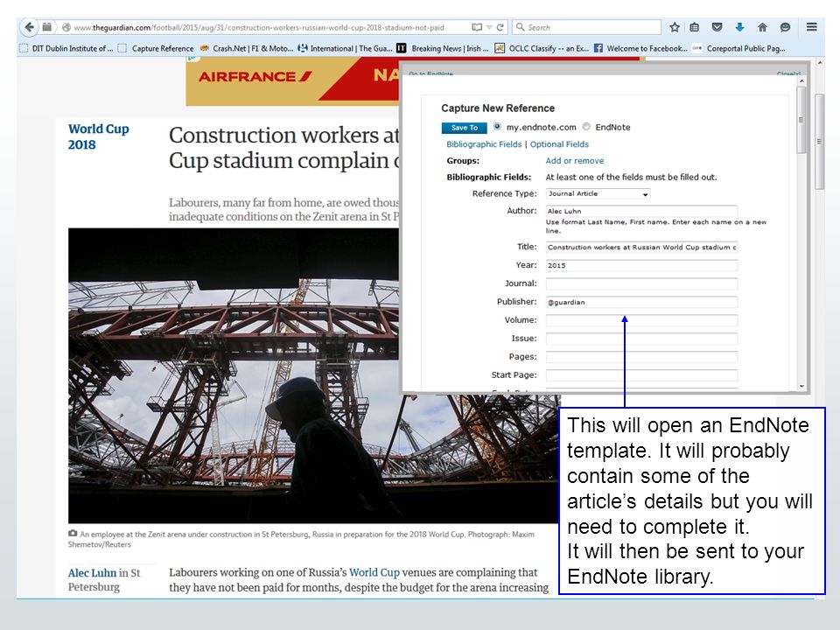The width and height of the screenshot is (840, 630).
Task: Click the browser Search box
Action: click(586, 27)
